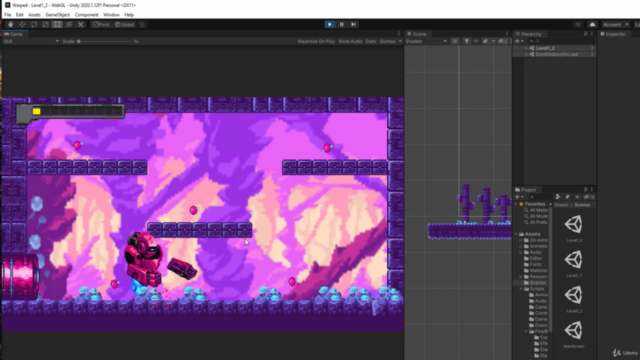Screen dimensions: 640x360
Task: Toggle hidden packages count in Project
Action: click(589, 197)
